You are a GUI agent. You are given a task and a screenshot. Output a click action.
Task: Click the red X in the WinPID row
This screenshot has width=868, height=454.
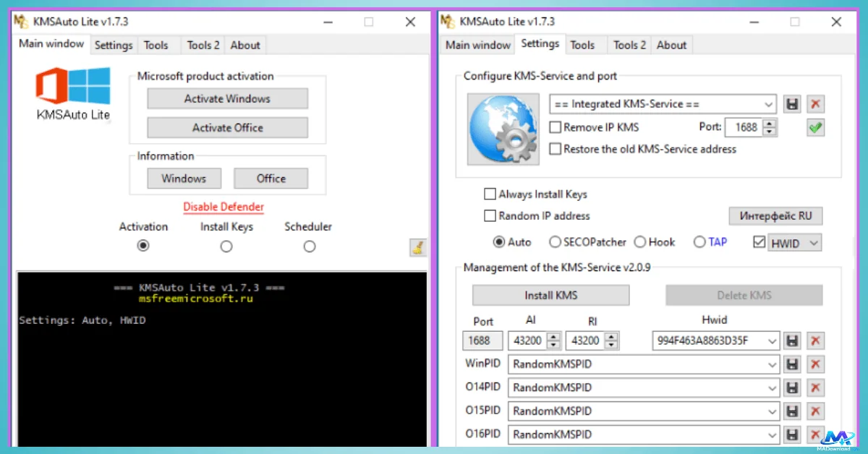[x=816, y=364]
